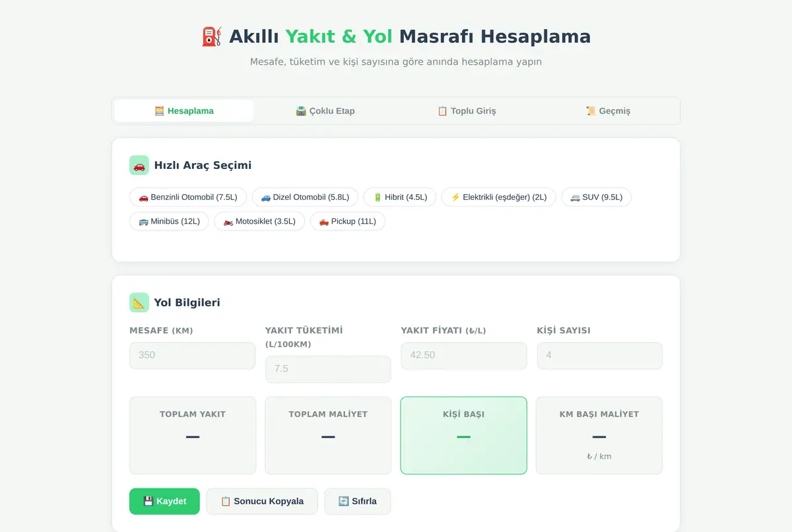This screenshot has width=792, height=532.
Task: Click the clipboard icon on Sonucu Kopyala
Action: pyautogui.click(x=226, y=502)
